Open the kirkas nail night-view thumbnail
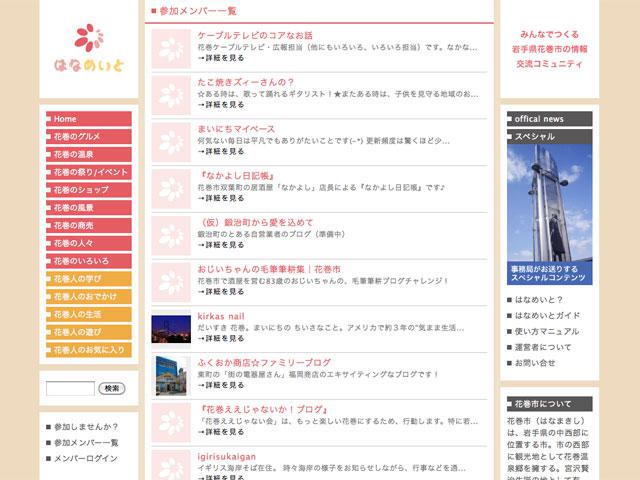The height and width of the screenshot is (480, 640). 171,329
